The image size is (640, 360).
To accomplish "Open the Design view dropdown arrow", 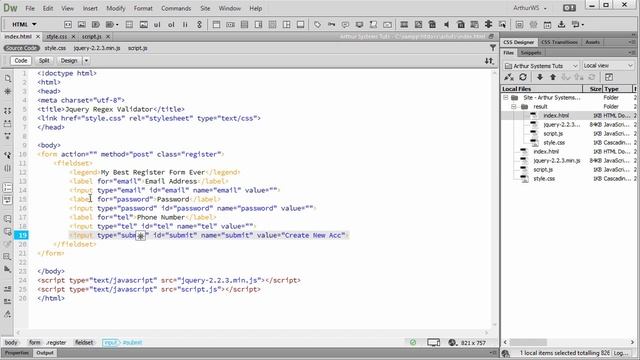I will [87, 61].
